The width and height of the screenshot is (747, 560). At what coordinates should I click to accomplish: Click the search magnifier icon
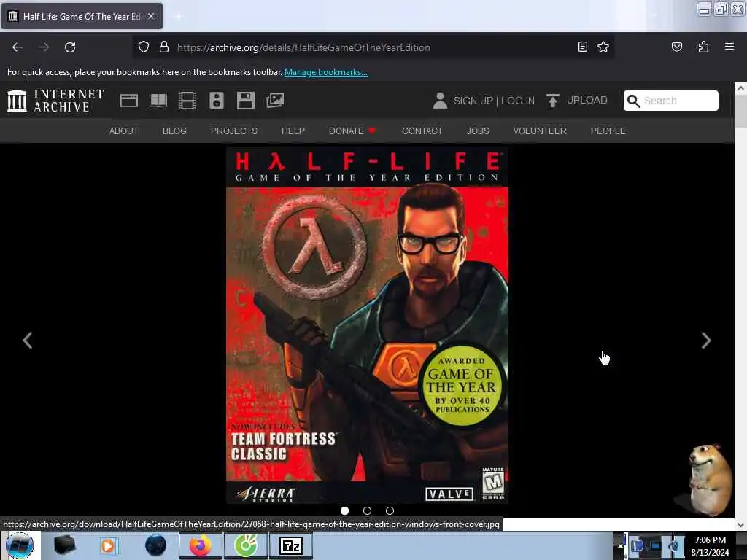click(x=633, y=101)
